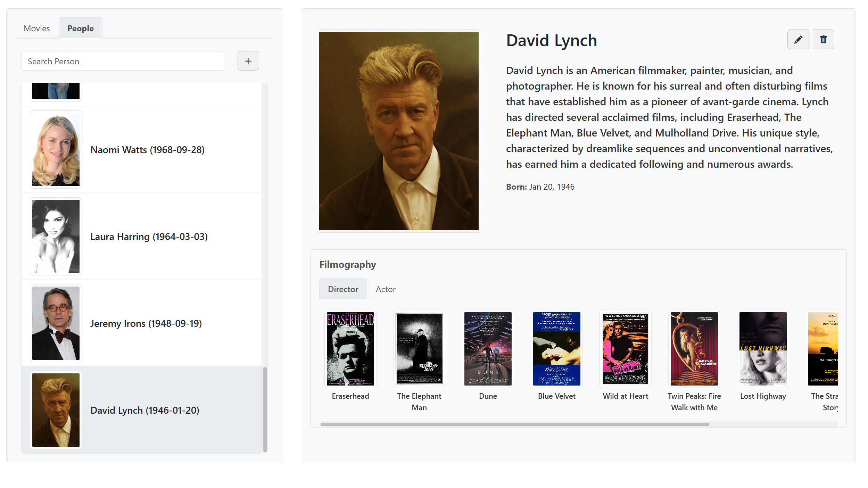Select the People tab
This screenshot has height=488, width=868.
tap(80, 28)
